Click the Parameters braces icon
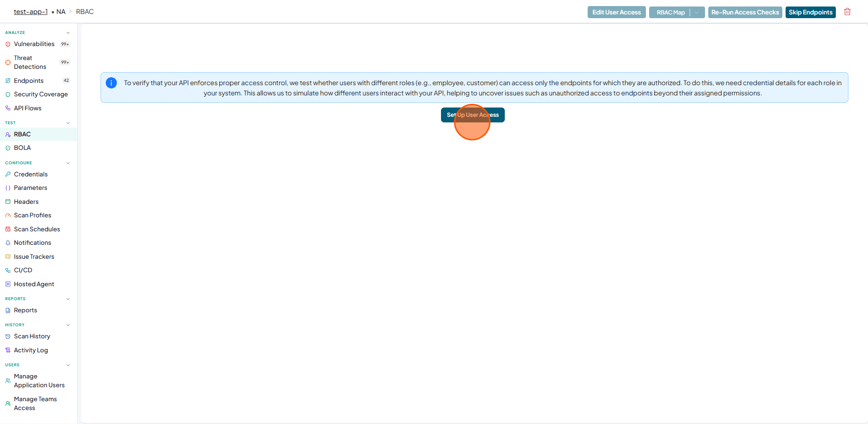868x424 pixels. [8, 188]
